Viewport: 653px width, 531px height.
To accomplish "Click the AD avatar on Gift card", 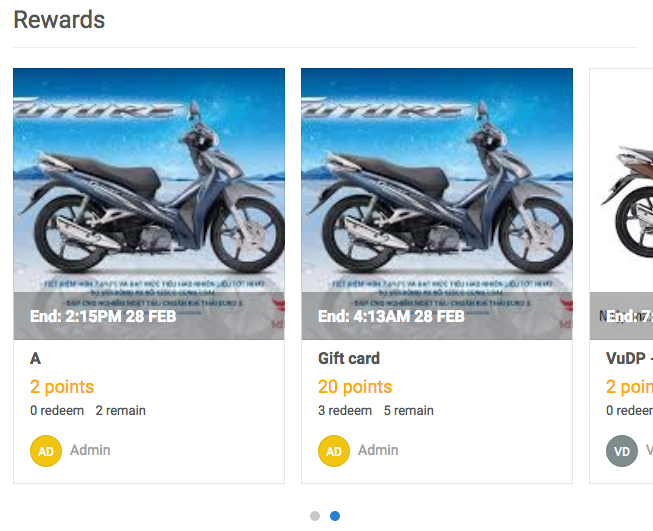I will click(334, 451).
